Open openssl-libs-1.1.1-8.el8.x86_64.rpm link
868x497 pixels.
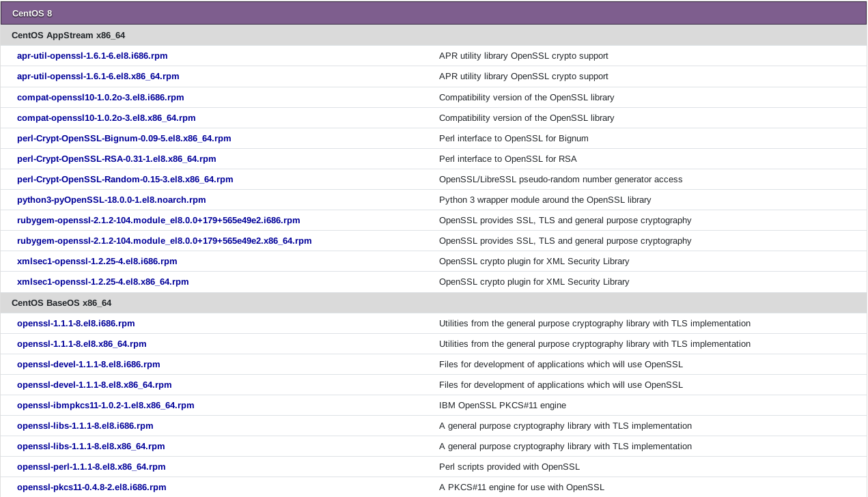(91, 446)
